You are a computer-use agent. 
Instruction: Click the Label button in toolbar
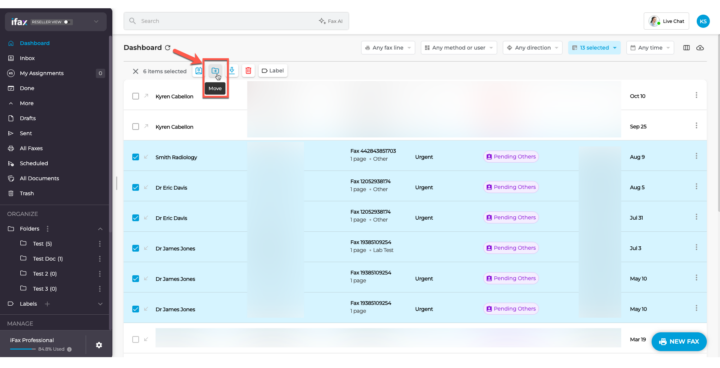coord(273,71)
